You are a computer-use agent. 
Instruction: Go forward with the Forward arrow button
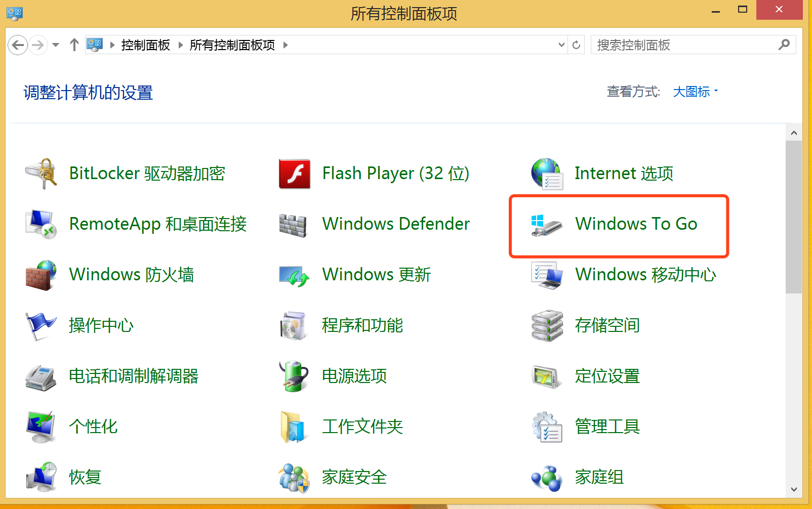[38, 45]
